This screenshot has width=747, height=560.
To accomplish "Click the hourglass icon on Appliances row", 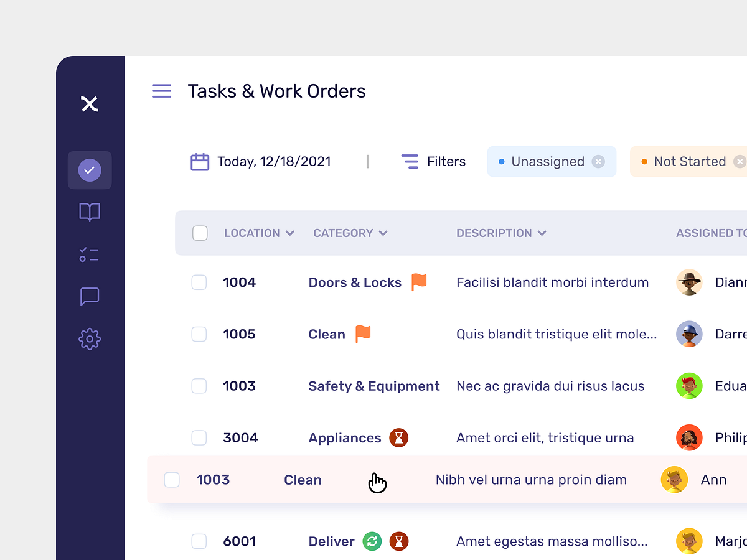I will tap(398, 437).
